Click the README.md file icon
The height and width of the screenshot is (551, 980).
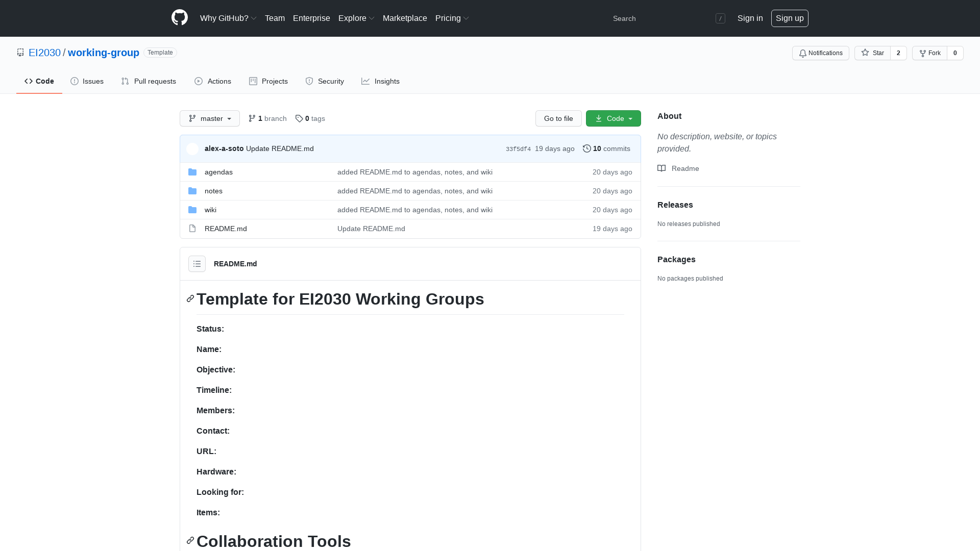pos(192,229)
